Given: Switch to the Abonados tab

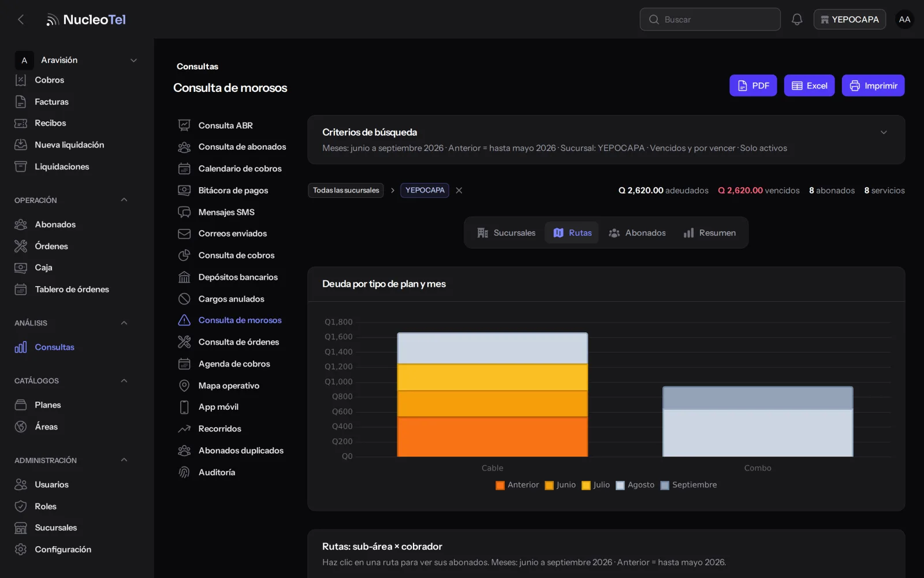Looking at the screenshot, I should pos(638,233).
